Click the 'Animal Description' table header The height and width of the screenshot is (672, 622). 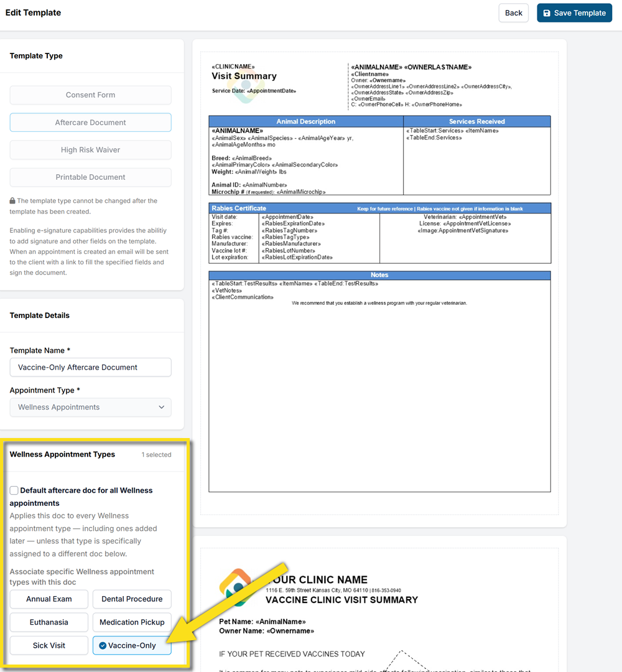(x=306, y=122)
